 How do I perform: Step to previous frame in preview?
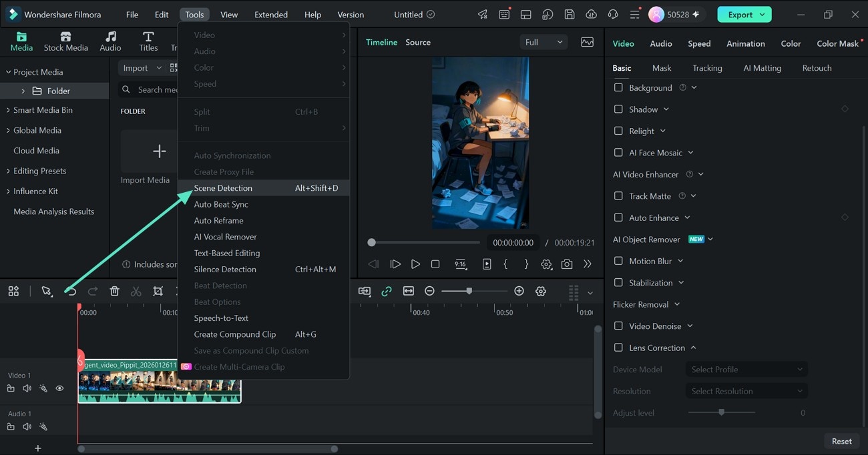tap(374, 264)
